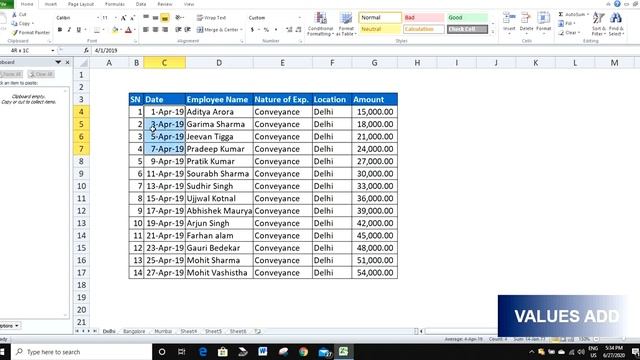Screen dimensions: 640x360
Task: Apply the Bad cell style swatch
Action: 424,18
